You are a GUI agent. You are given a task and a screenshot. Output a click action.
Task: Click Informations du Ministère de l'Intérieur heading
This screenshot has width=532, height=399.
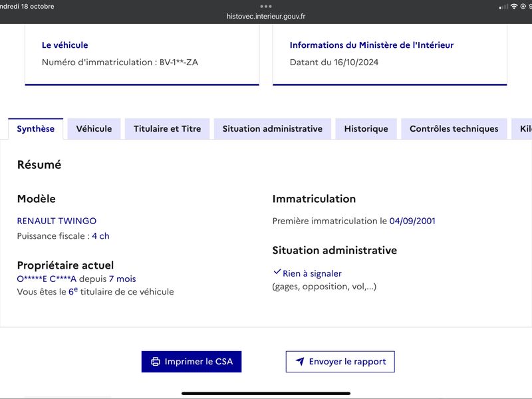[x=372, y=45]
